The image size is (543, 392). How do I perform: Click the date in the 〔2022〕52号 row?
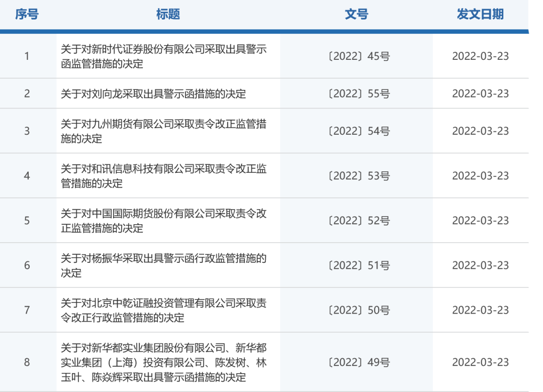pyautogui.click(x=480, y=221)
